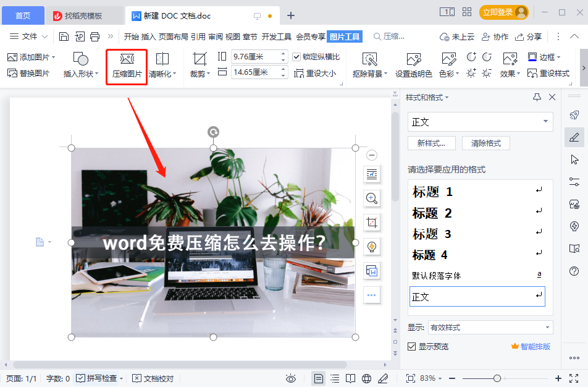Select the Crop (裁剪) tool in ribbon
Image resolution: width=588 pixels, height=387 pixels.
click(199, 65)
